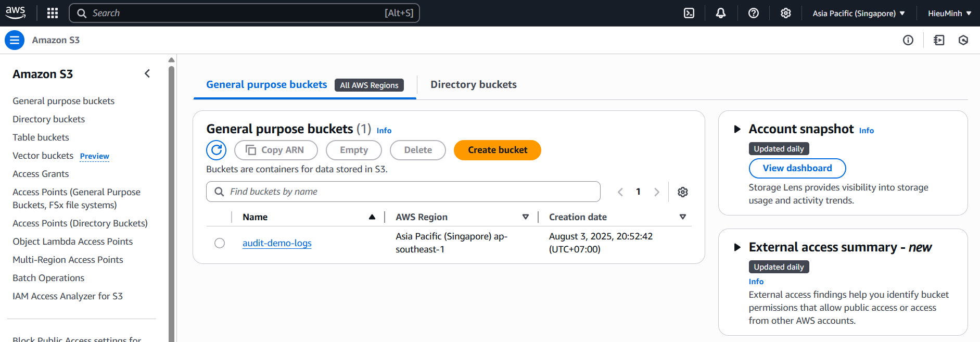Open Directory buckets in the sidebar
Viewport: 980px width, 342px height.
click(x=49, y=119)
